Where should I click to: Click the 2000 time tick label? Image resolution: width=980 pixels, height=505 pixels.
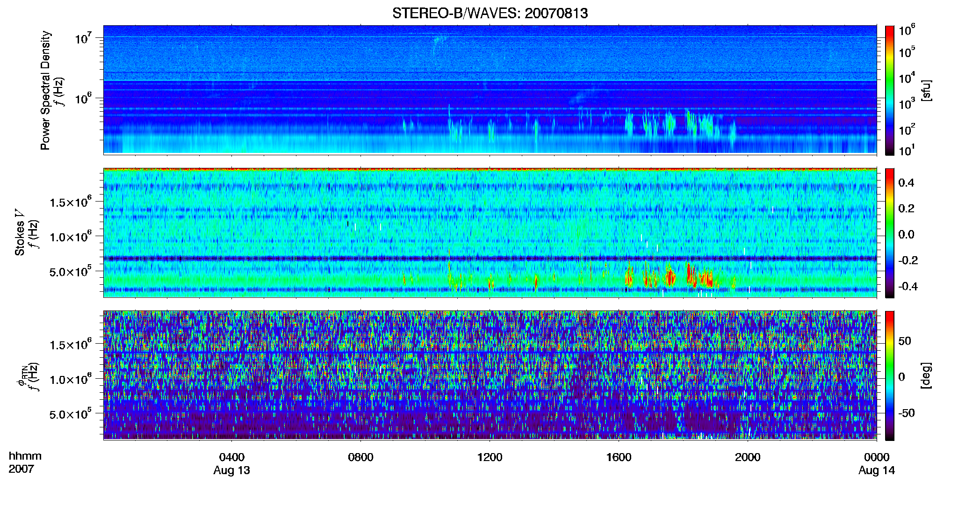coord(748,457)
